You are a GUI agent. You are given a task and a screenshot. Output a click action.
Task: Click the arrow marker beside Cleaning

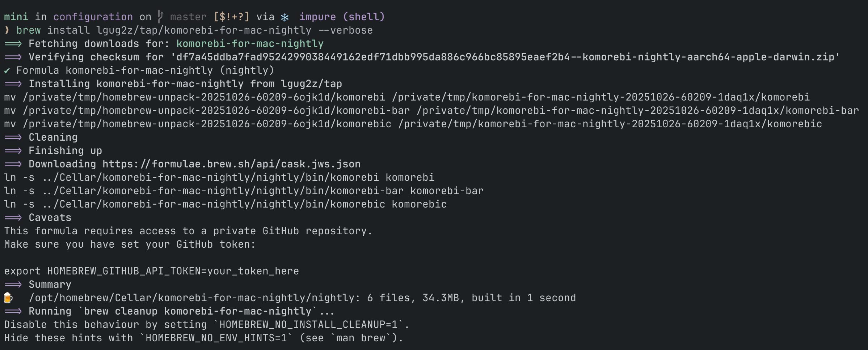click(13, 137)
